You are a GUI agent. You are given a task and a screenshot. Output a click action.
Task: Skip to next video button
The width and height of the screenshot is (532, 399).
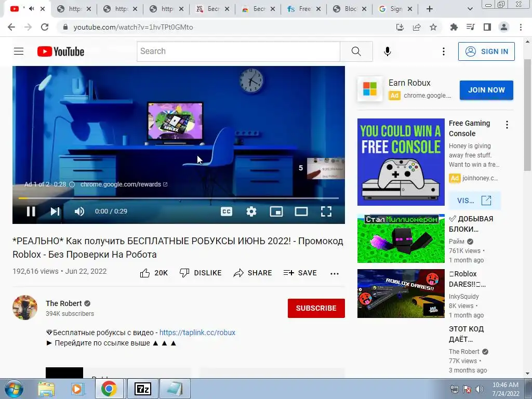pyautogui.click(x=55, y=211)
